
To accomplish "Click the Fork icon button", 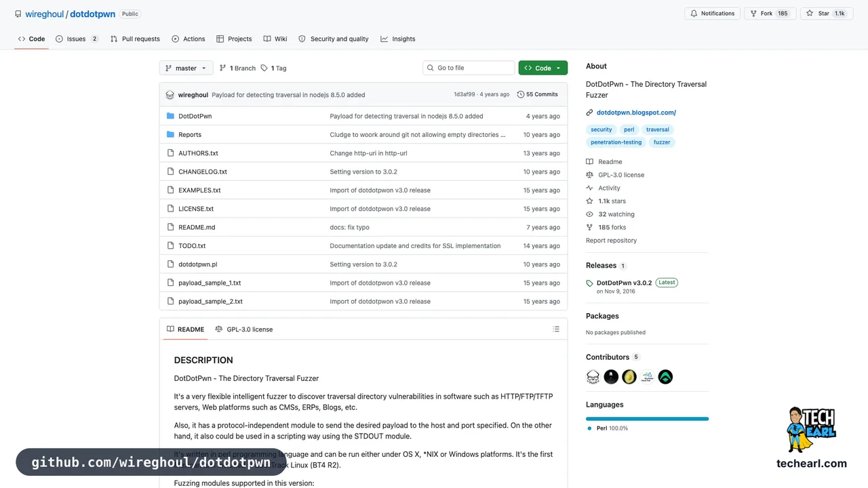I will tap(753, 14).
